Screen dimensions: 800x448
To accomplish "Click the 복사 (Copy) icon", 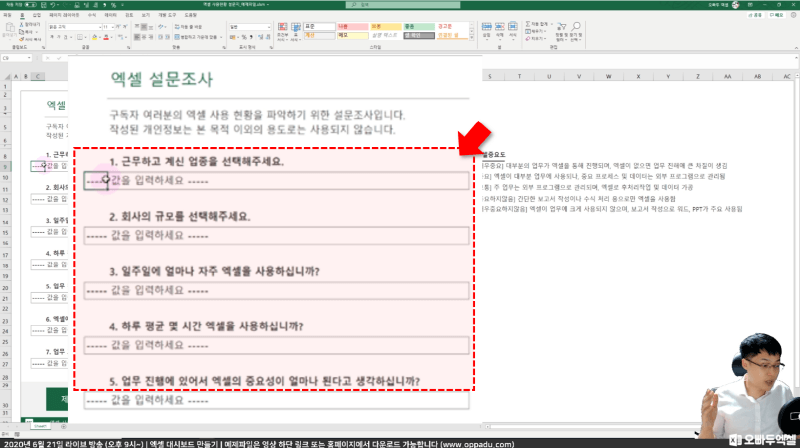I will pos(21,32).
